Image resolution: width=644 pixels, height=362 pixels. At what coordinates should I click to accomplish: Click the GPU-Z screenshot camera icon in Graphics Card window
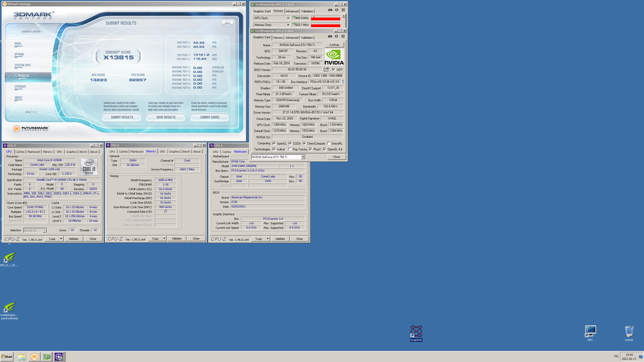(x=330, y=36)
